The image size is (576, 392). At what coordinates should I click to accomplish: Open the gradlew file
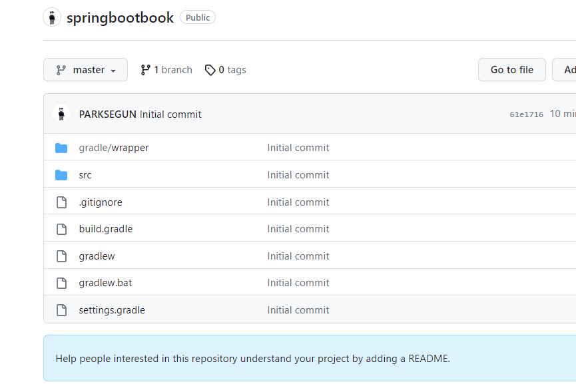tap(97, 256)
